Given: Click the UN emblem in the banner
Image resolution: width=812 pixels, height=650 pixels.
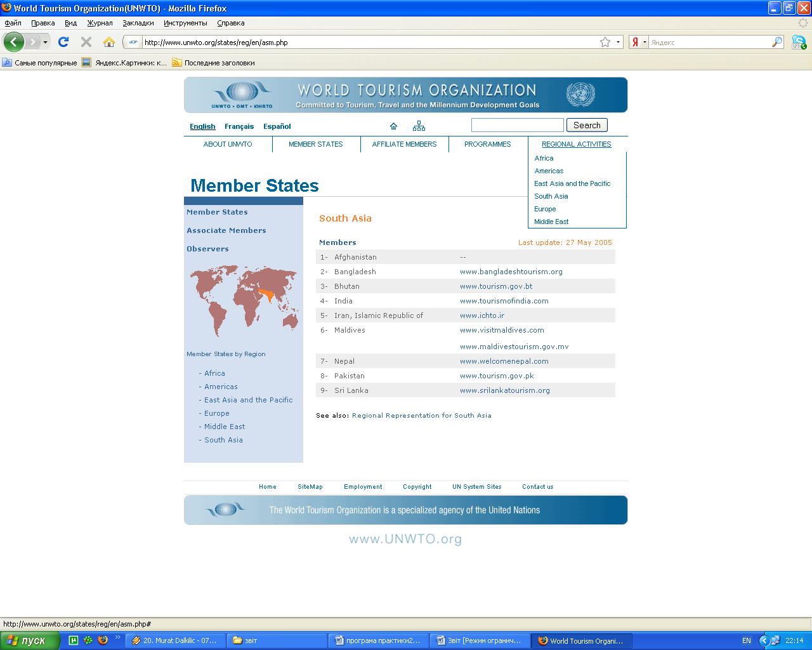Looking at the screenshot, I should pyautogui.click(x=580, y=95).
